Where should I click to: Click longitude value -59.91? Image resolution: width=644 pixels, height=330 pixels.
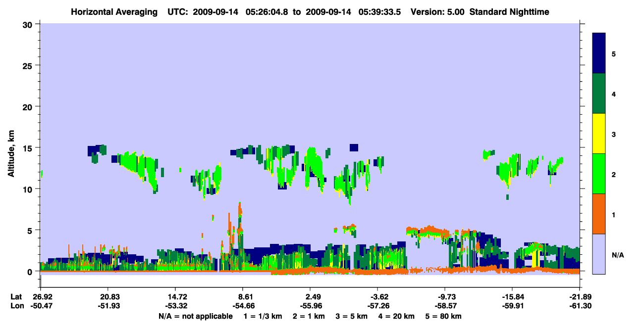(512, 306)
